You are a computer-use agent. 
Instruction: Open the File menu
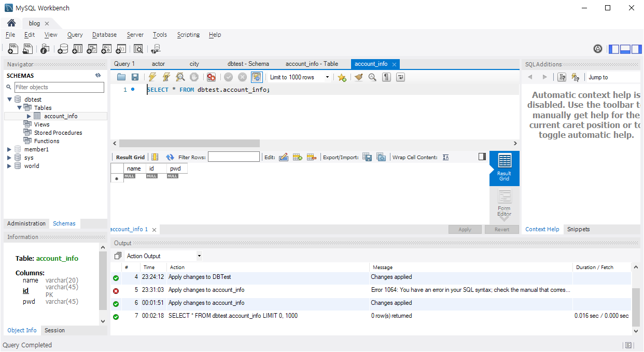tap(10, 35)
